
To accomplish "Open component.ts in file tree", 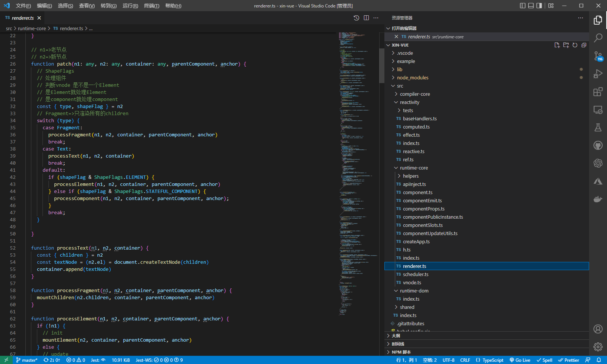I will click(487, 193).
